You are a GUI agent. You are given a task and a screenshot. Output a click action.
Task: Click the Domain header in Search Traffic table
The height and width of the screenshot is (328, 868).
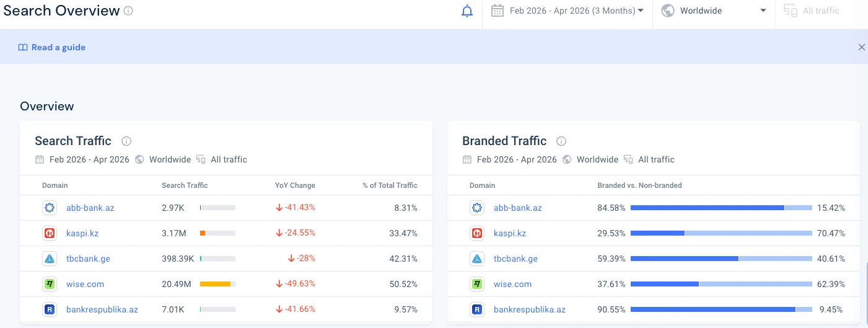point(55,185)
